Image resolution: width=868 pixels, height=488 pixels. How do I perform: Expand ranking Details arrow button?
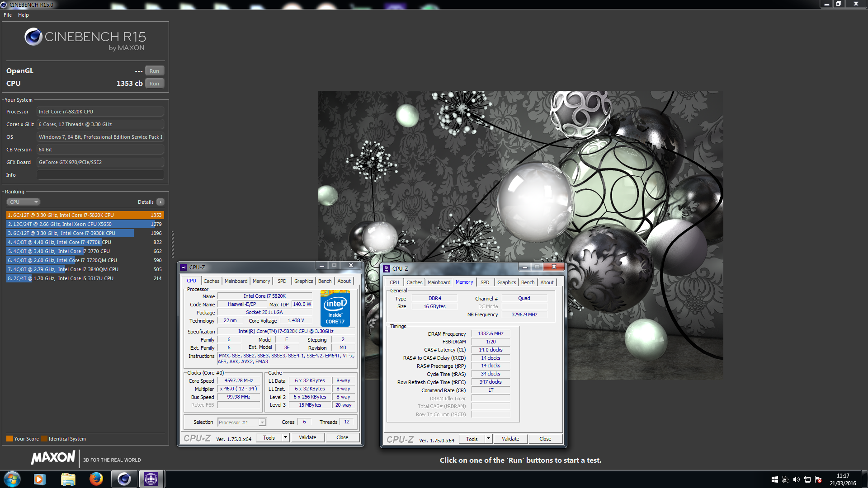pyautogui.click(x=160, y=202)
